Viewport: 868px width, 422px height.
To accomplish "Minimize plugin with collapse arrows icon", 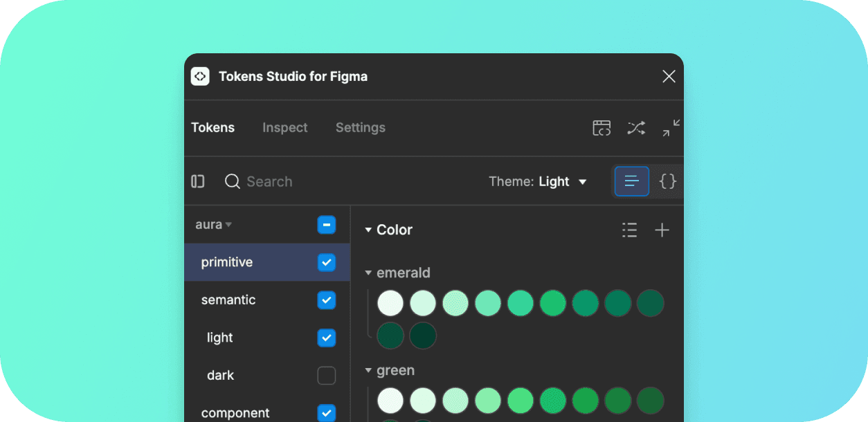I will coord(670,128).
